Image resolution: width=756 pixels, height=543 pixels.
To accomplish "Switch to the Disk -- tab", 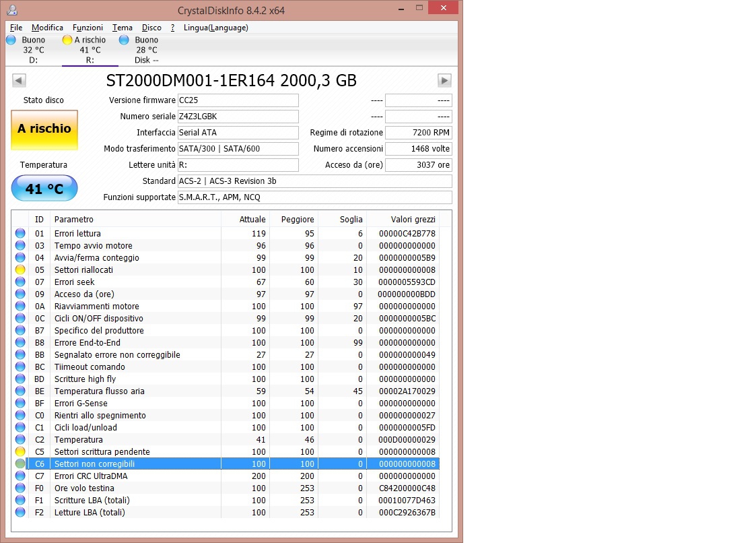I will pos(147,51).
